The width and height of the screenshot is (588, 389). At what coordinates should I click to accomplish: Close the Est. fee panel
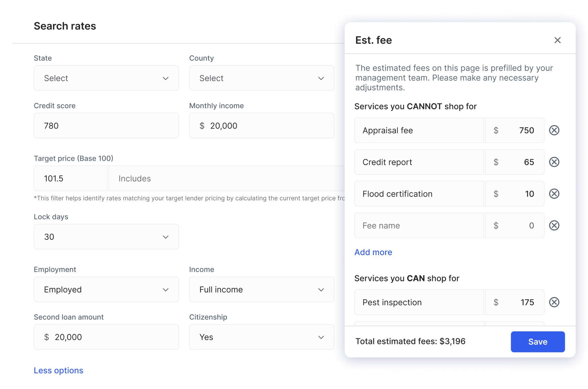[557, 40]
